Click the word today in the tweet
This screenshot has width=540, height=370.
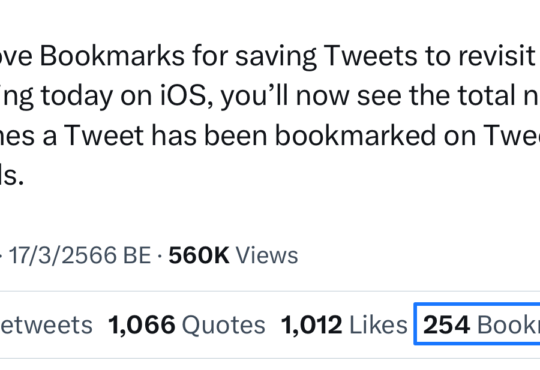(77, 97)
